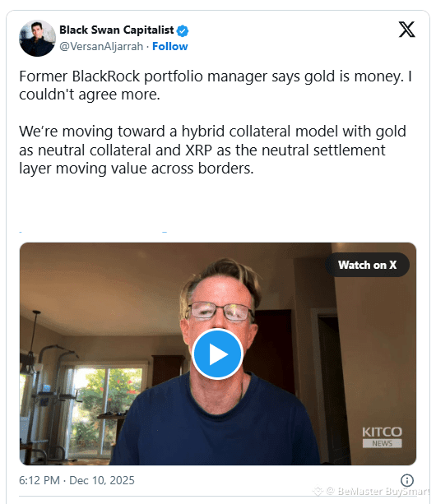Click the BeMaster BuySmart watermark text
Image resolution: width=436 pixels, height=504 pixels.
383,491
